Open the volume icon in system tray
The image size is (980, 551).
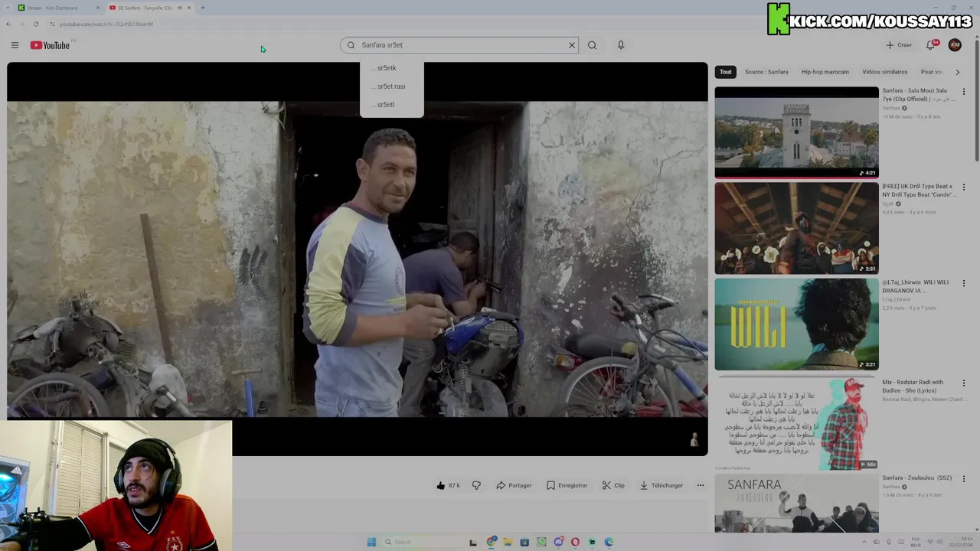[939, 542]
